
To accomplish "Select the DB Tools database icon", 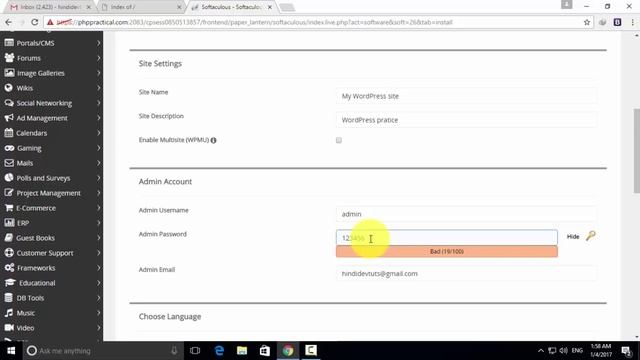I will (9, 298).
